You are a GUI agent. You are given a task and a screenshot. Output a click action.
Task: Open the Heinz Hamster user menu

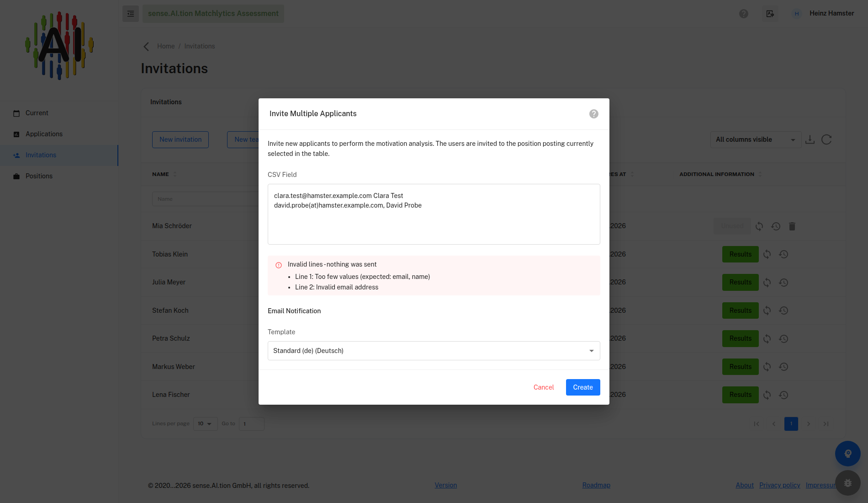click(823, 14)
